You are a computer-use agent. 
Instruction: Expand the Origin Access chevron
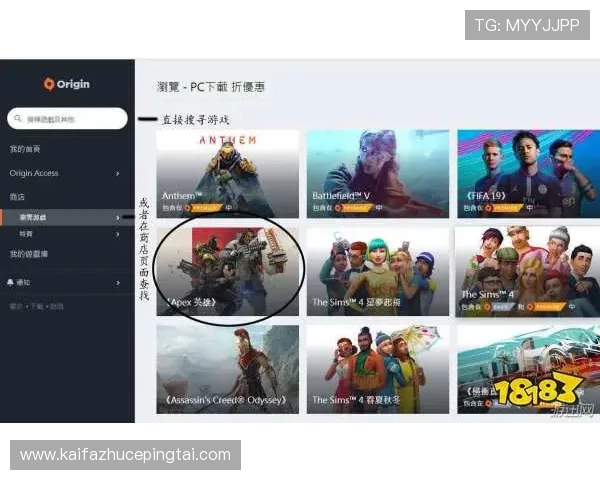click(x=117, y=173)
